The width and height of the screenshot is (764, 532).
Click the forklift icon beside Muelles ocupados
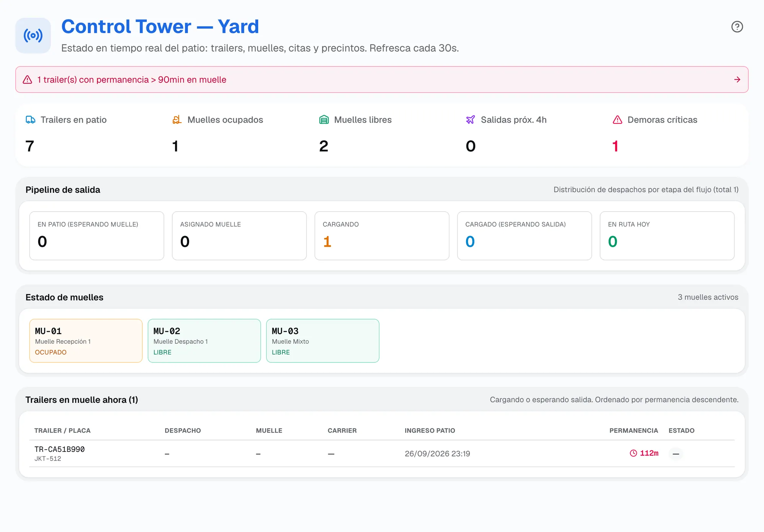pos(177,120)
